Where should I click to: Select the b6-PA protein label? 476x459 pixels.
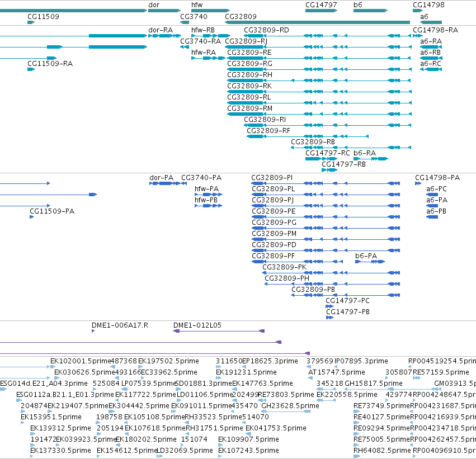click(x=366, y=256)
